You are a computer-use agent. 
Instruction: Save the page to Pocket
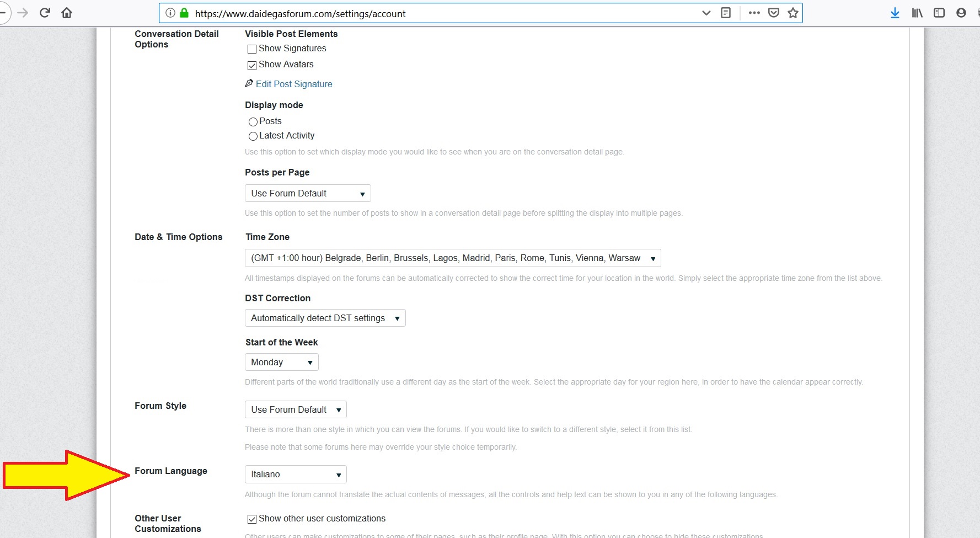click(774, 13)
